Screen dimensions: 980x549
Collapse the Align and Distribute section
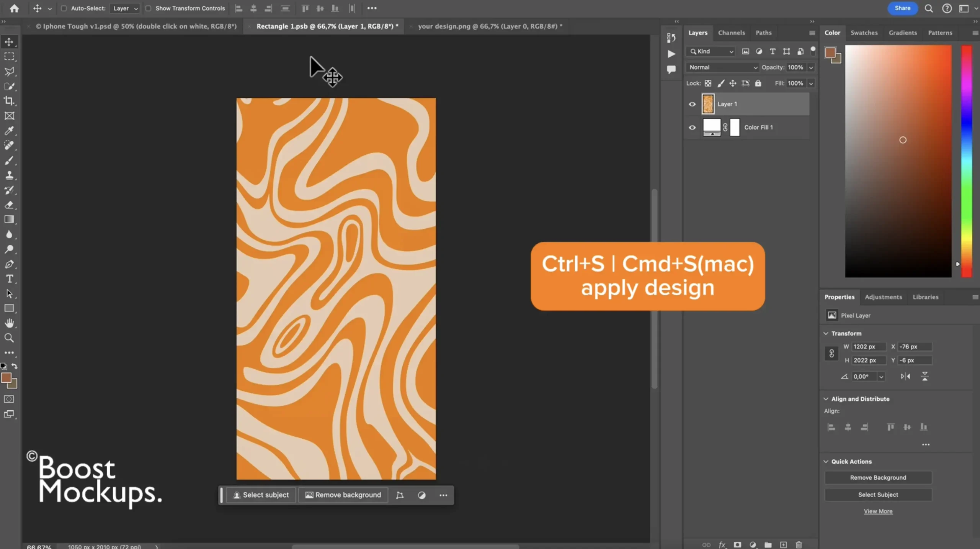826,399
